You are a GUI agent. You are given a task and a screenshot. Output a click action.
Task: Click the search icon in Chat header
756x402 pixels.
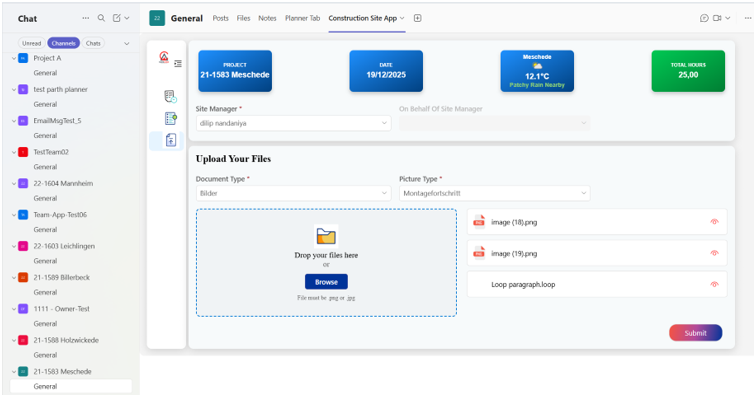coord(101,18)
